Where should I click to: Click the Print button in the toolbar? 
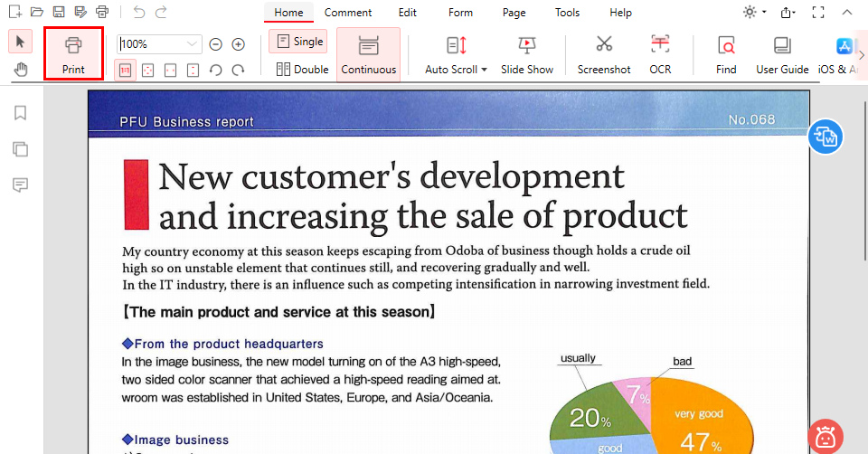click(x=73, y=53)
